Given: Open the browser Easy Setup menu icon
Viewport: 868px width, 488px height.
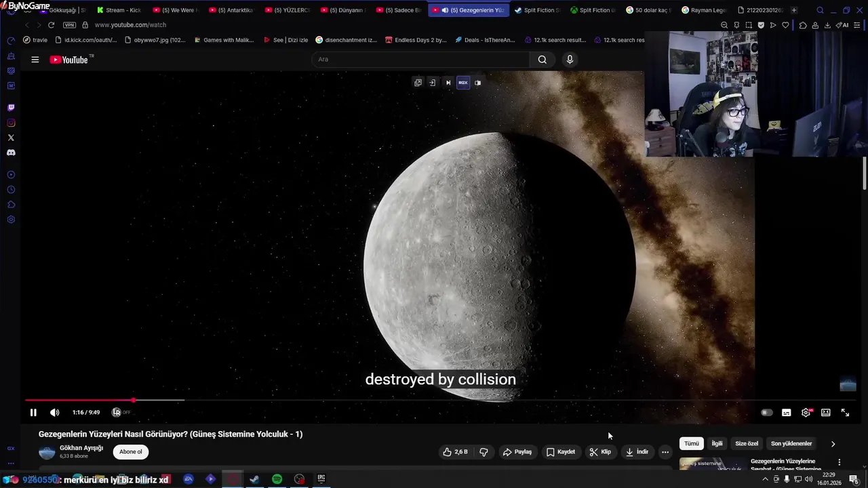Looking at the screenshot, I should [858, 25].
